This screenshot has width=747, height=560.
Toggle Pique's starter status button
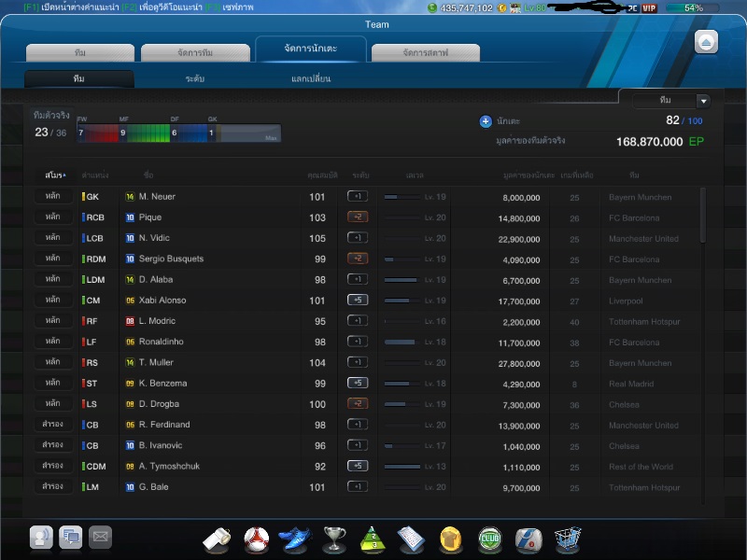tap(53, 217)
